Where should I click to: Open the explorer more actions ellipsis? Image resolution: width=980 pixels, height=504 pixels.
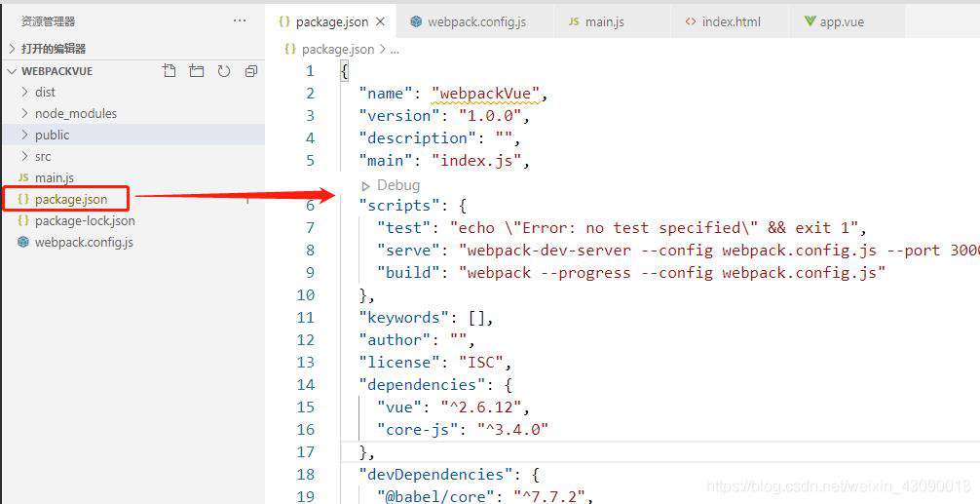tap(240, 20)
